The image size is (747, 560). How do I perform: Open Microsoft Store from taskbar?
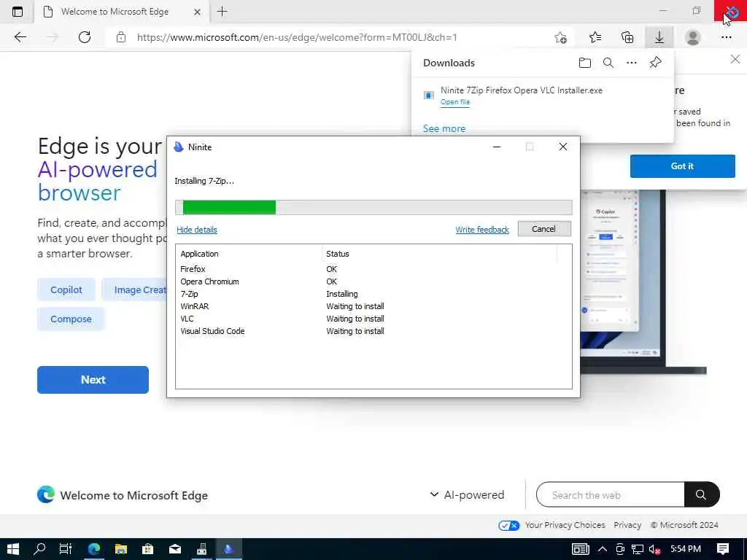(x=147, y=549)
